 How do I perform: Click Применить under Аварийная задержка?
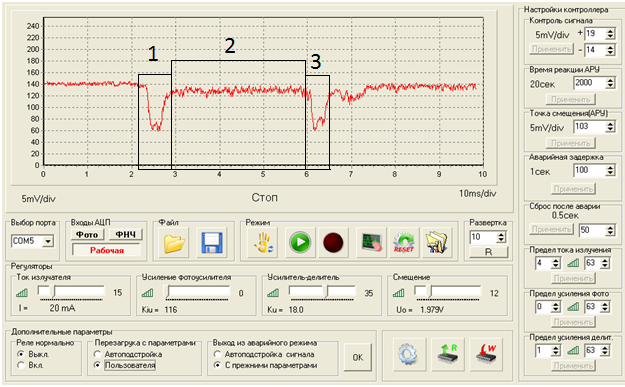pyautogui.click(x=573, y=189)
